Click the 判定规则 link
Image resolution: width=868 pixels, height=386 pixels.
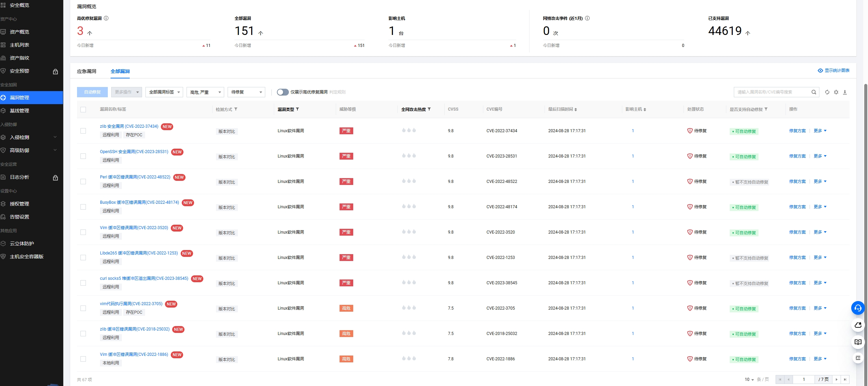click(337, 92)
